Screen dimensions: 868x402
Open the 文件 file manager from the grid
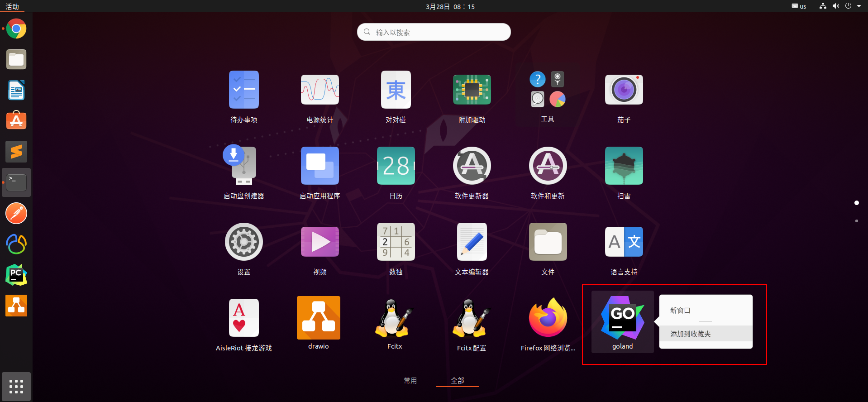pos(548,242)
